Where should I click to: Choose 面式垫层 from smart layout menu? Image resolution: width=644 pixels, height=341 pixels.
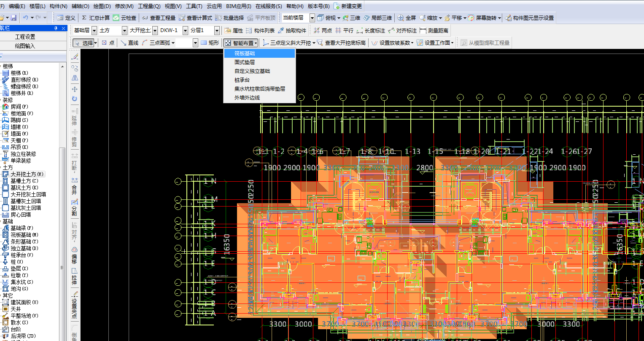259,62
